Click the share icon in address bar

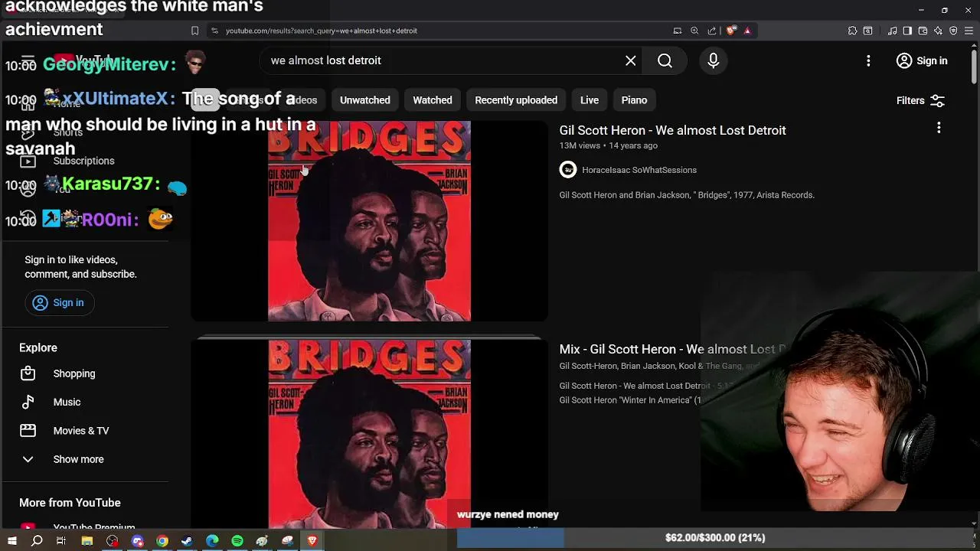712,31
